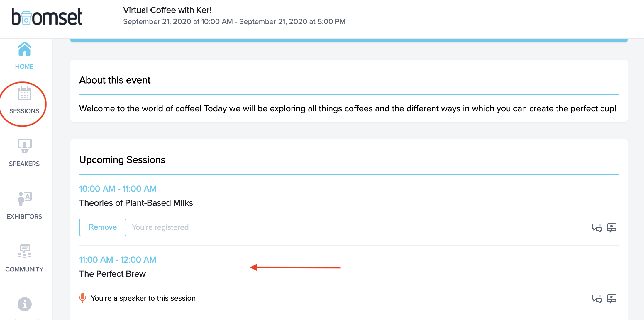Click the Virtual Coffee with Ker! event title
The height and width of the screenshot is (320, 644).
click(167, 10)
